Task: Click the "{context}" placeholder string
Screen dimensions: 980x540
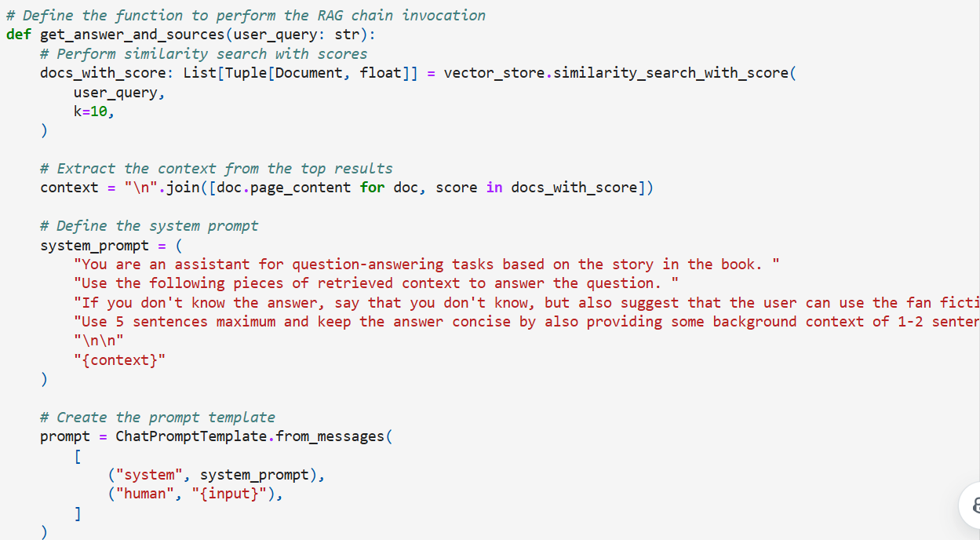Action: point(119,360)
